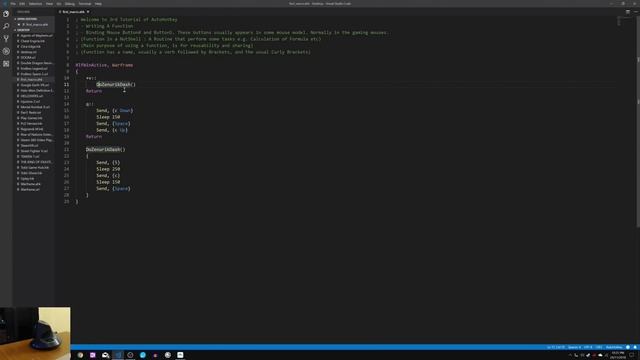
Task: Collapse the DESKTOP folder section
Action: (23, 30)
